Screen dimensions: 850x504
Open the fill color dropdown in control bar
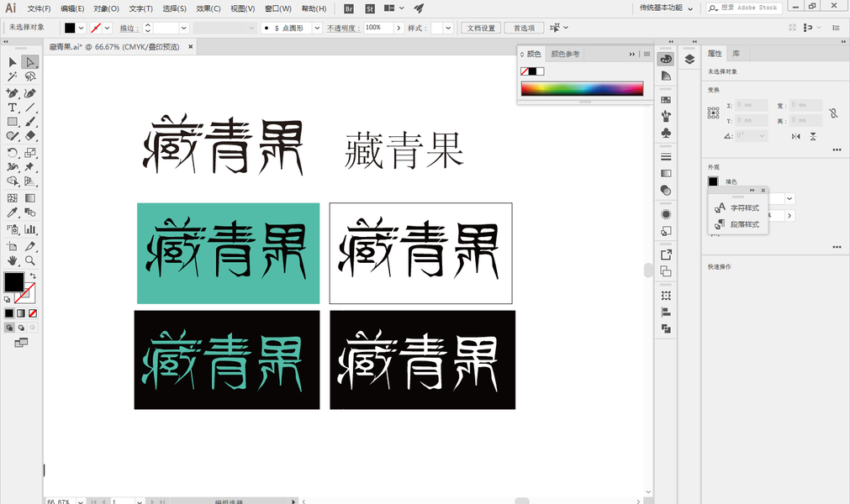click(82, 28)
